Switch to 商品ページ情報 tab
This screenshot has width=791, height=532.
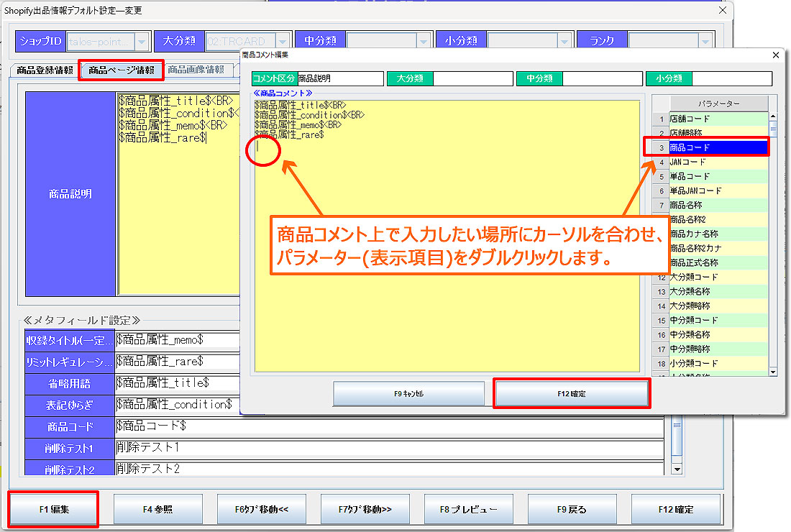point(121,70)
